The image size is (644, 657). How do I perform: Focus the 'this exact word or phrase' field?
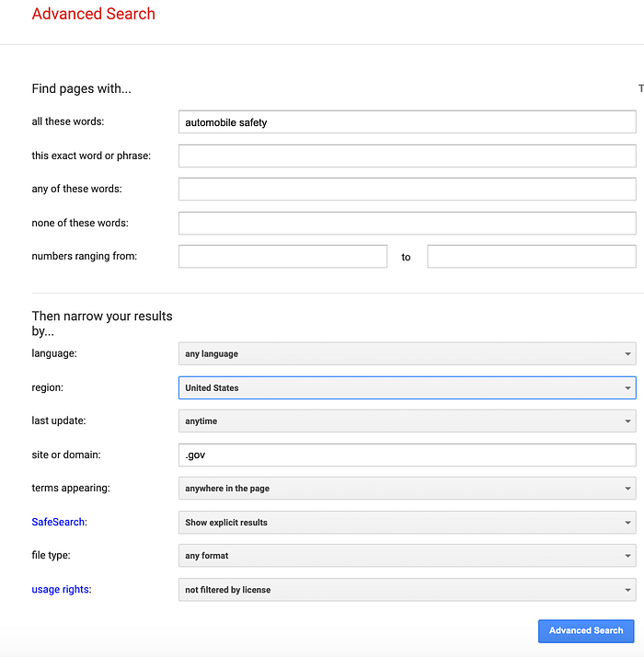click(x=407, y=156)
